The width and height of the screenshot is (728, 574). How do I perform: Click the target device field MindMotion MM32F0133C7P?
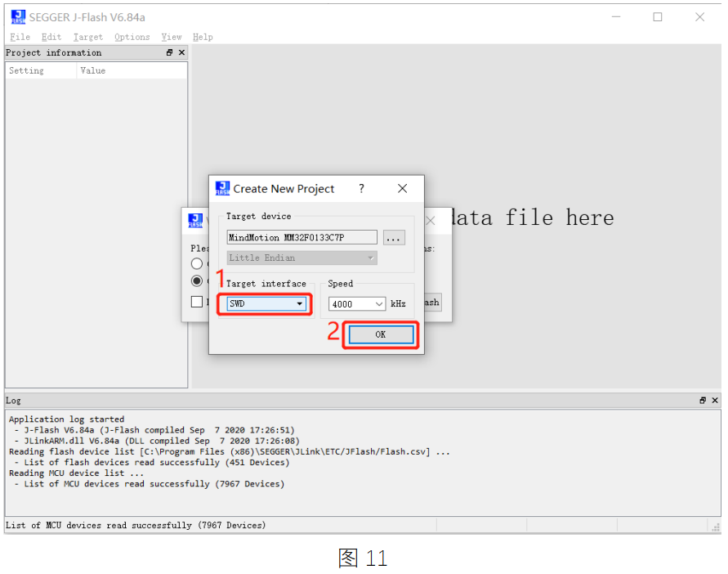tap(301, 237)
